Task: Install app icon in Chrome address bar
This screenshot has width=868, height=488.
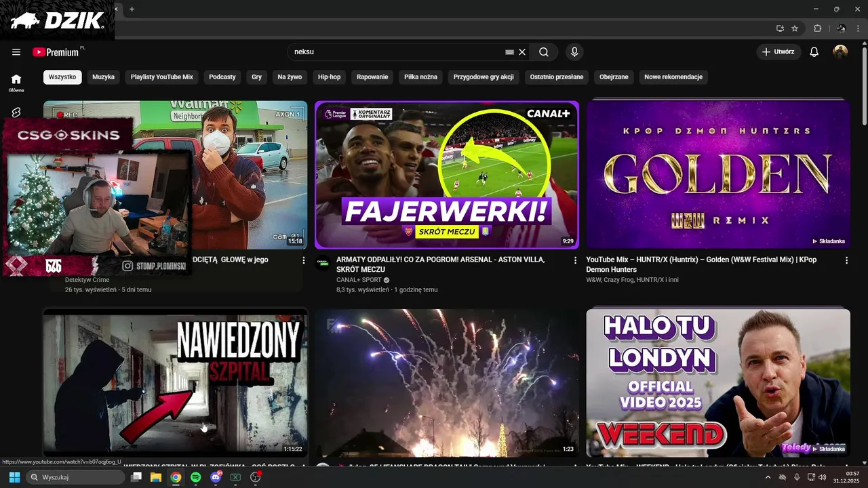Action: (780, 28)
